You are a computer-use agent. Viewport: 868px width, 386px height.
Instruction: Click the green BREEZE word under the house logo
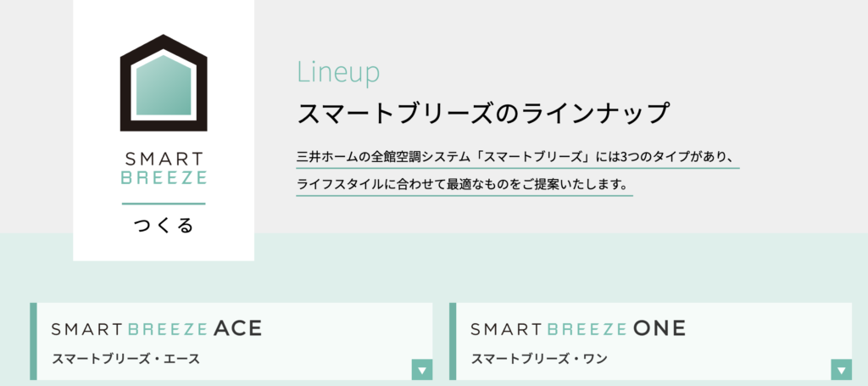[x=164, y=178]
